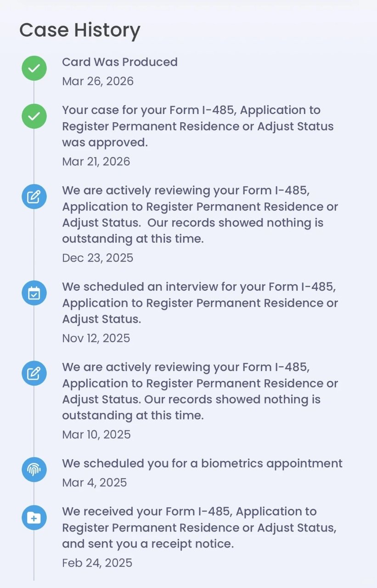Screen dimensions: 377x588
Task: Open the actively reviewing entry above Mar 10, 2025
Action: [x=200, y=391]
